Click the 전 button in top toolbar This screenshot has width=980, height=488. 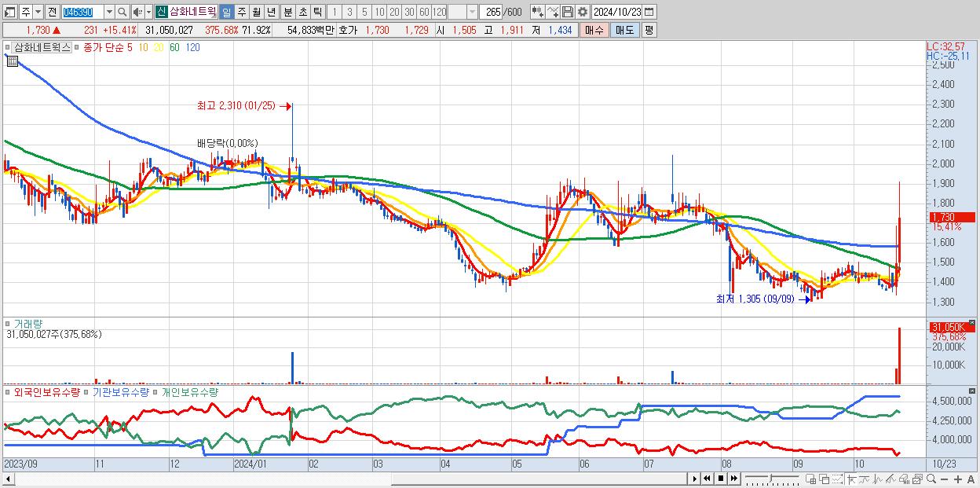click(53, 12)
